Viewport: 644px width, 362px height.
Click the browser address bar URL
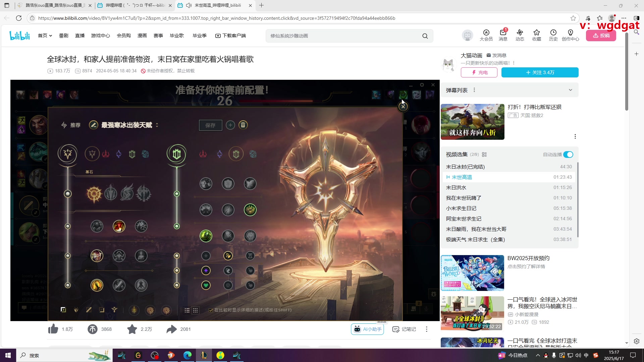tap(216, 18)
